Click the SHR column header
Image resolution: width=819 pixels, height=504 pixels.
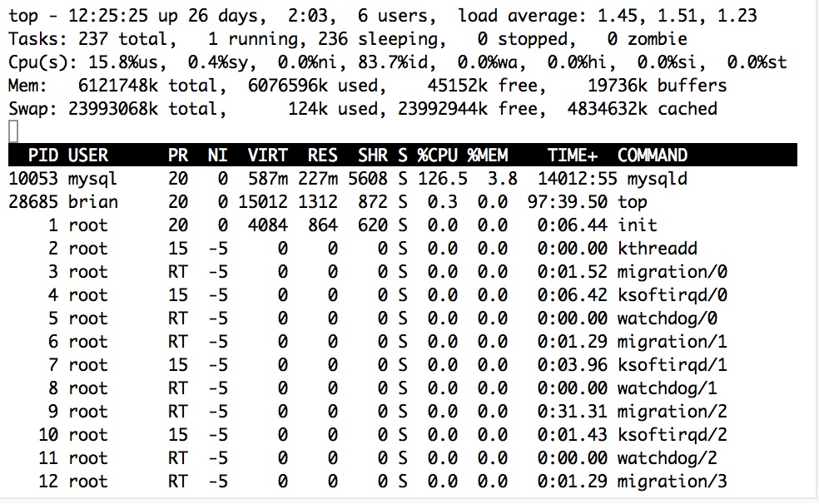coord(371,156)
